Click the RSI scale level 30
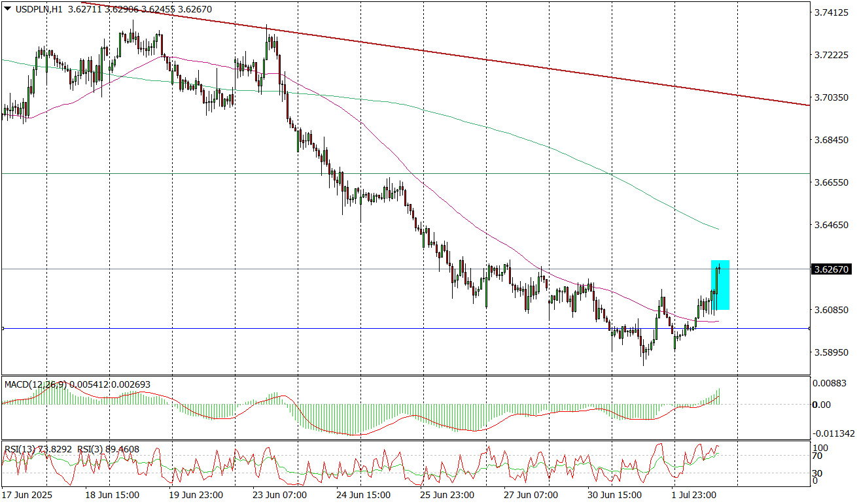This screenshot has height=504, width=857. (x=818, y=473)
